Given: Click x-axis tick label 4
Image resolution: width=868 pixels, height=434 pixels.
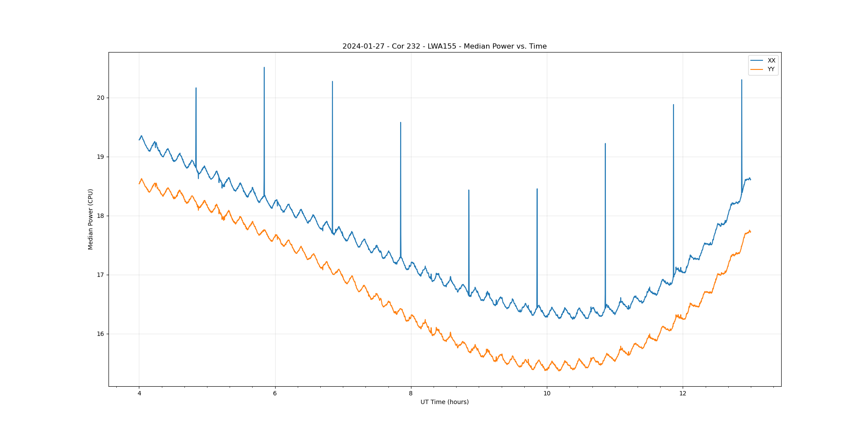Looking at the screenshot, I should (139, 394).
